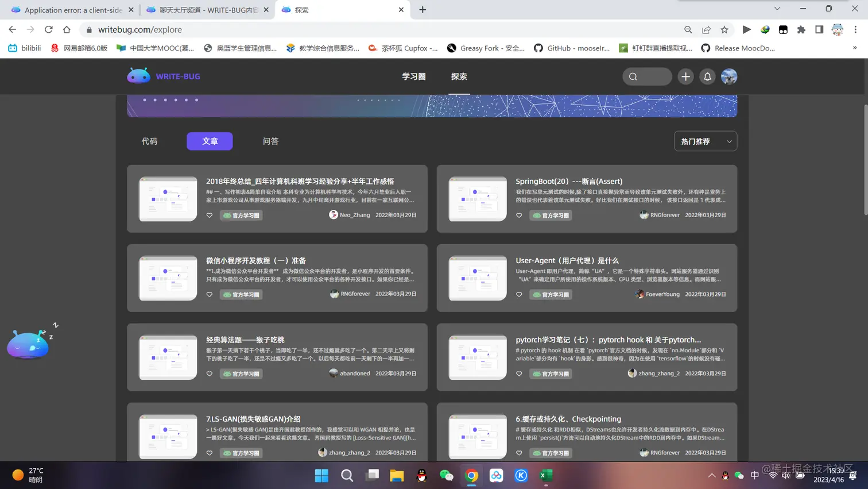Show more bookmarks chevron
The height and width of the screenshot is (489, 868).
pos(855,48)
